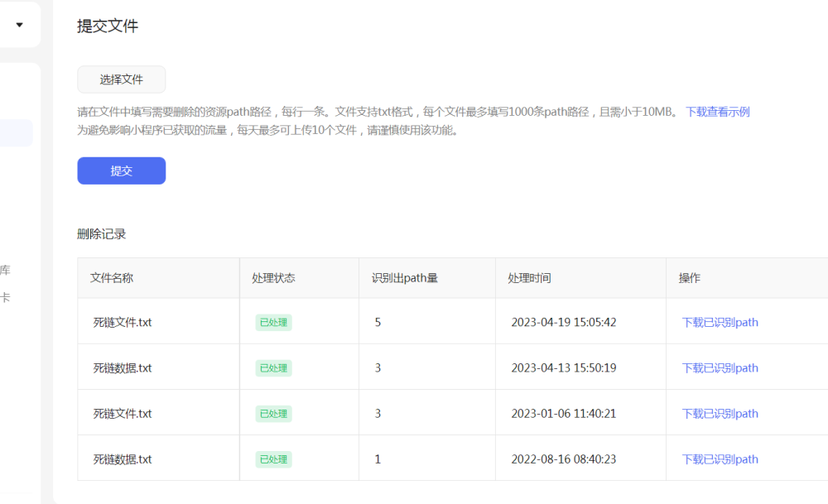Click the 提交文件 page heading

tap(108, 26)
